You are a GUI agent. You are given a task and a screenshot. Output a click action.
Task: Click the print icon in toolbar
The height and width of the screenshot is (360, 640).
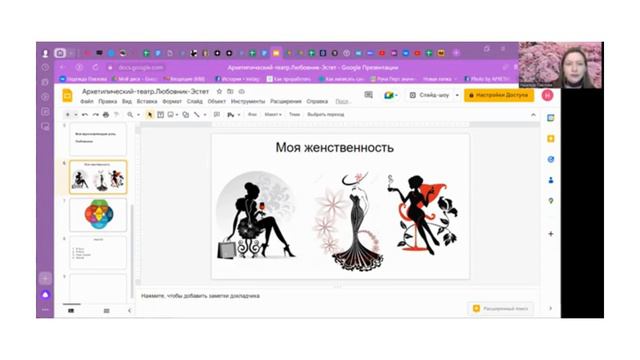point(106,115)
